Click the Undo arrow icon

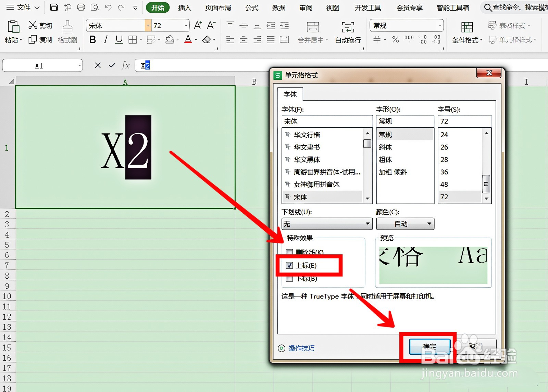(x=108, y=7)
